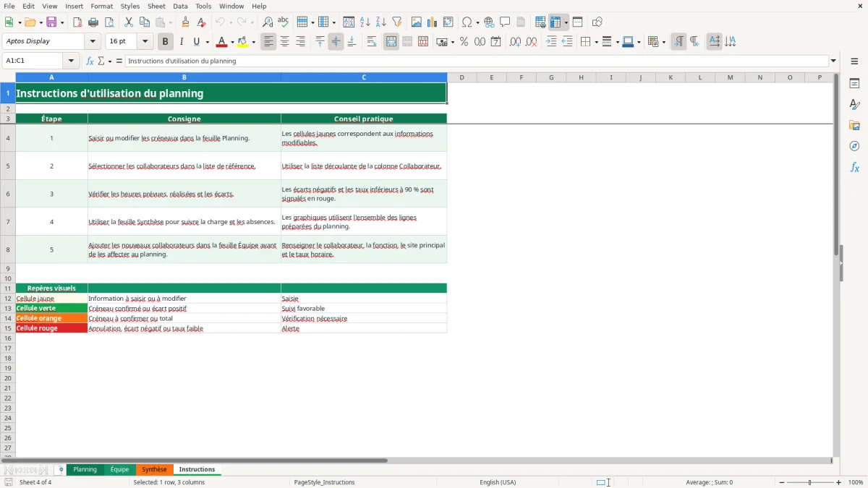This screenshot has height=488, width=868.
Task: Toggle vertical Center alignment
Action: pyautogui.click(x=336, y=42)
